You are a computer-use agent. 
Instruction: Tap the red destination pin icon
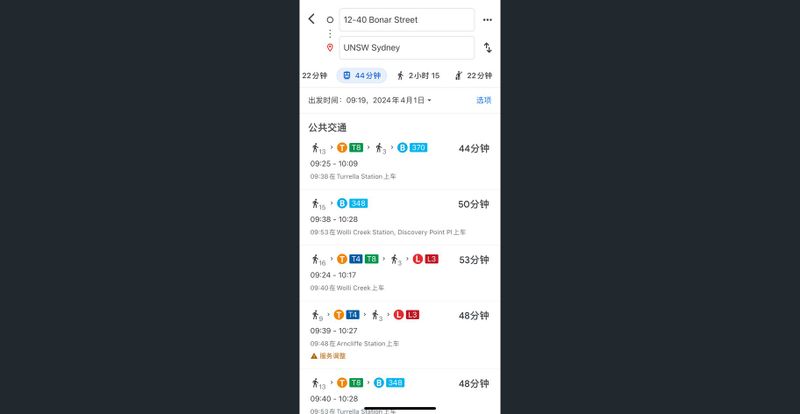click(x=330, y=47)
